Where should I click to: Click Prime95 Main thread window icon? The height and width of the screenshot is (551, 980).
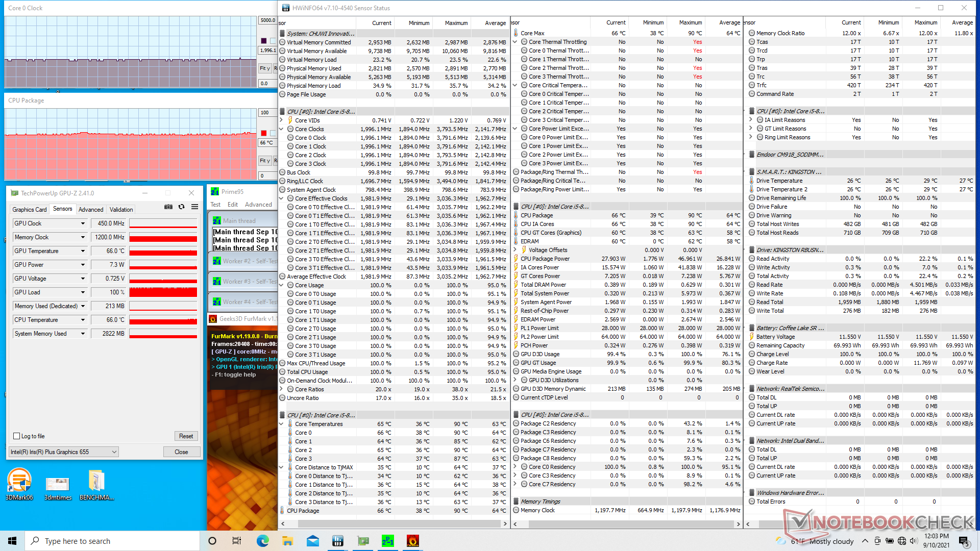217,221
